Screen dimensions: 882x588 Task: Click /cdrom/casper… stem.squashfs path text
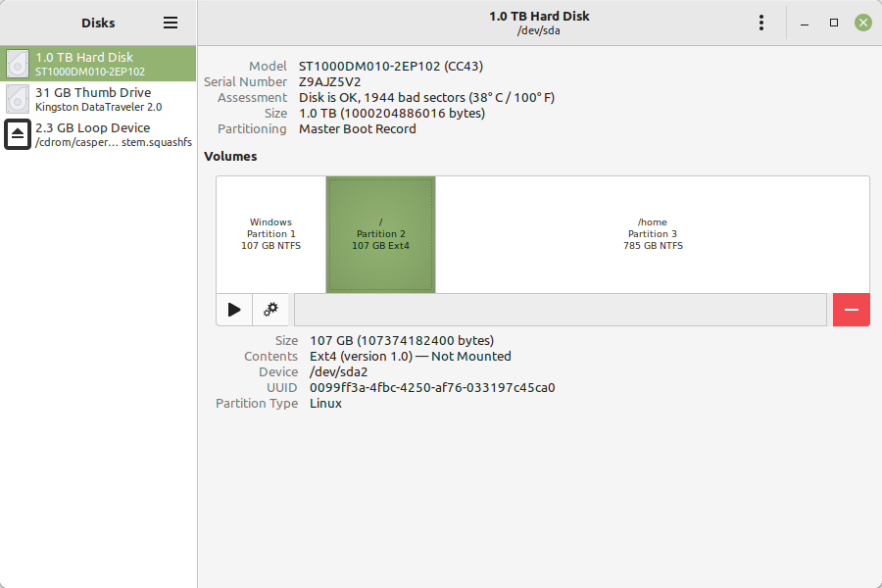[114, 142]
